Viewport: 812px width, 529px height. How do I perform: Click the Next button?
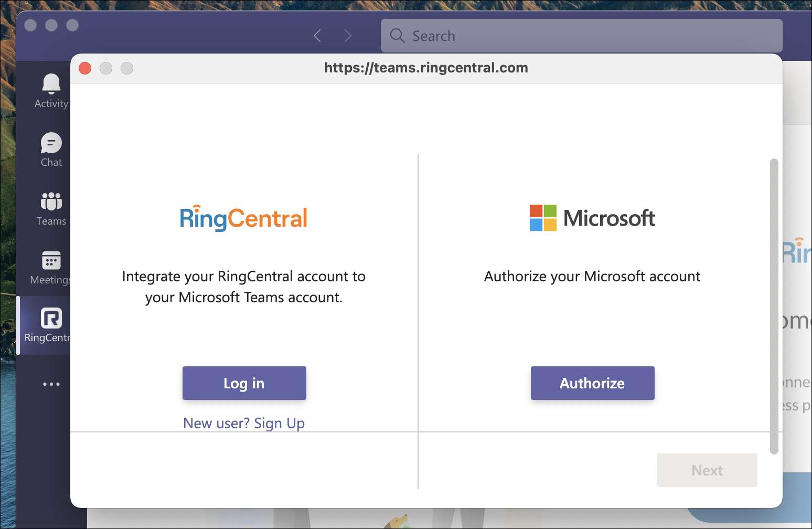click(x=707, y=470)
